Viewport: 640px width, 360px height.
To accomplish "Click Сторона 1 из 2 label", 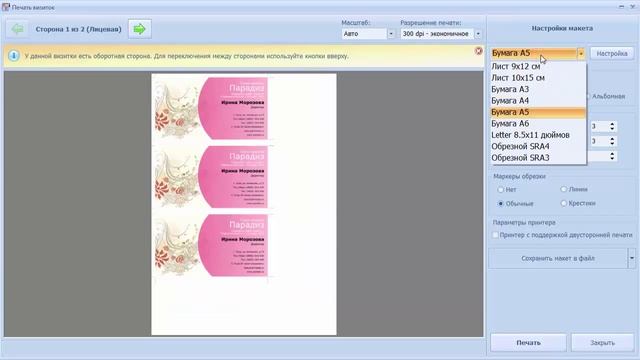I will tap(78, 29).
